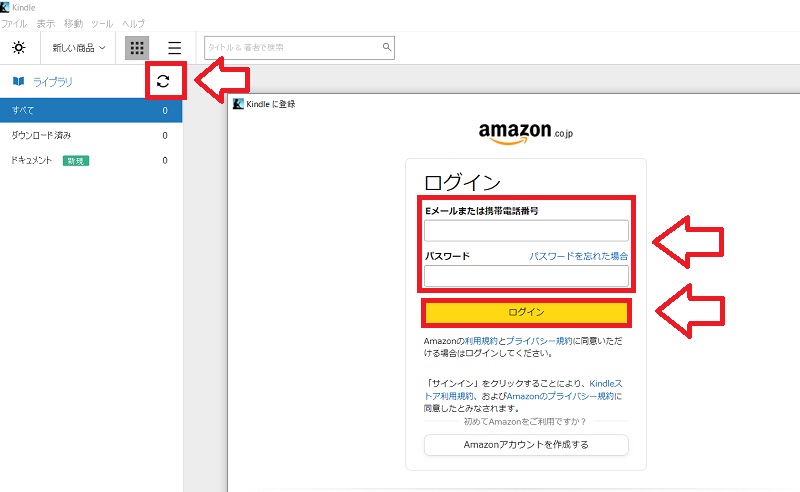This screenshot has width=800, height=492.
Task: Click the 初めてAmazonをご利用ですか？ text
Action: pyautogui.click(x=525, y=422)
